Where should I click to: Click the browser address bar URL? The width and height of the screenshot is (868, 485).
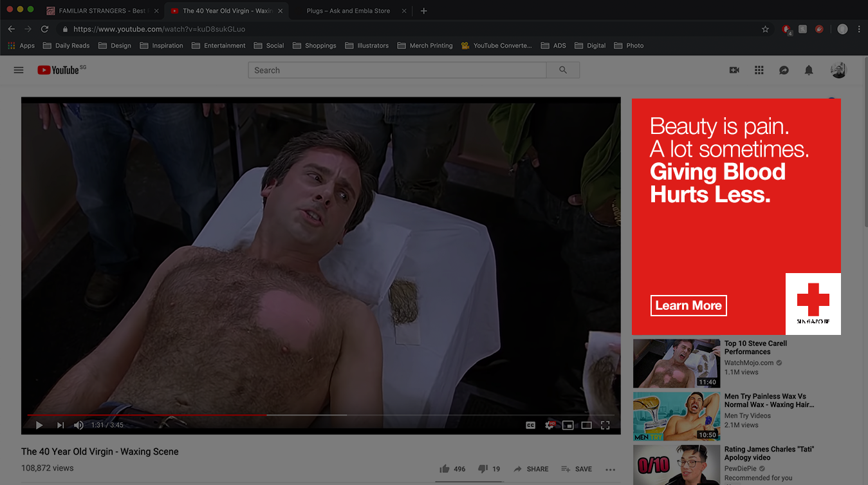click(x=159, y=29)
